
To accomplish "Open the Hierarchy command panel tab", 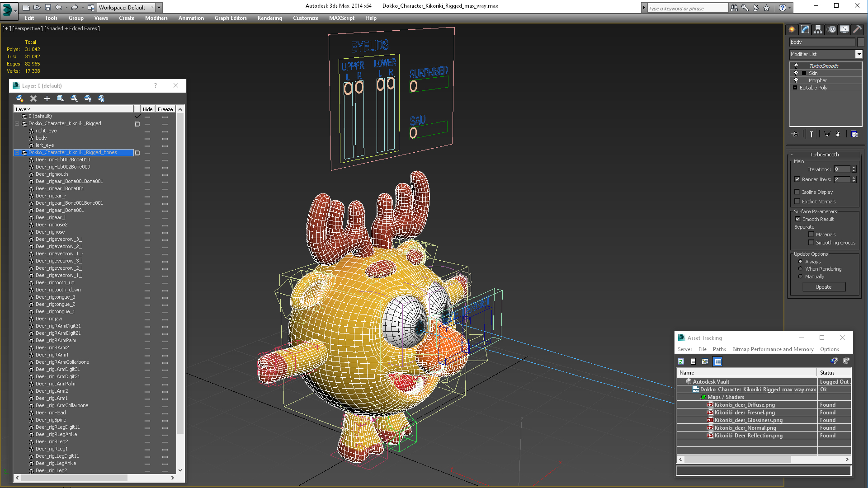I will [818, 29].
